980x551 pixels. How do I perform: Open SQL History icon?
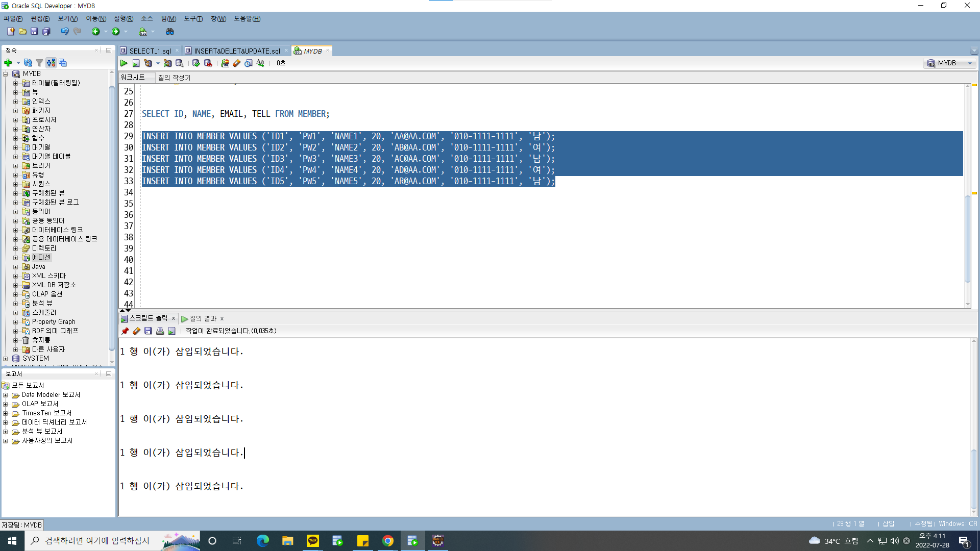click(249, 63)
